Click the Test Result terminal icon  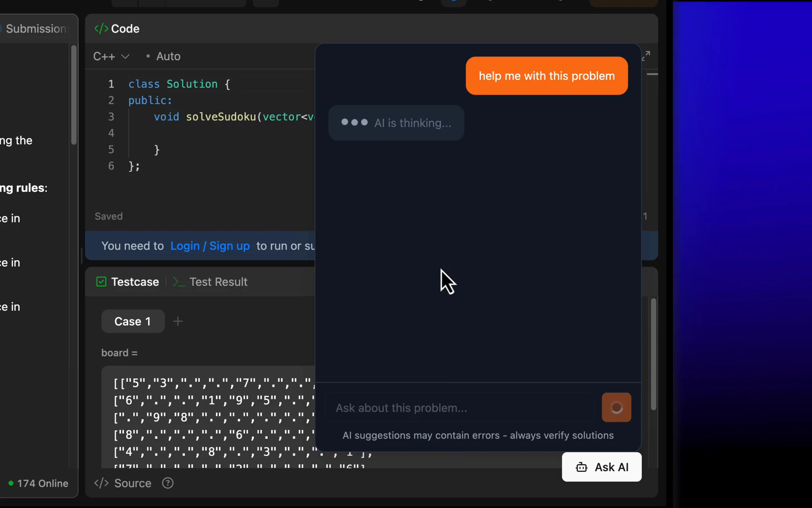tap(179, 282)
